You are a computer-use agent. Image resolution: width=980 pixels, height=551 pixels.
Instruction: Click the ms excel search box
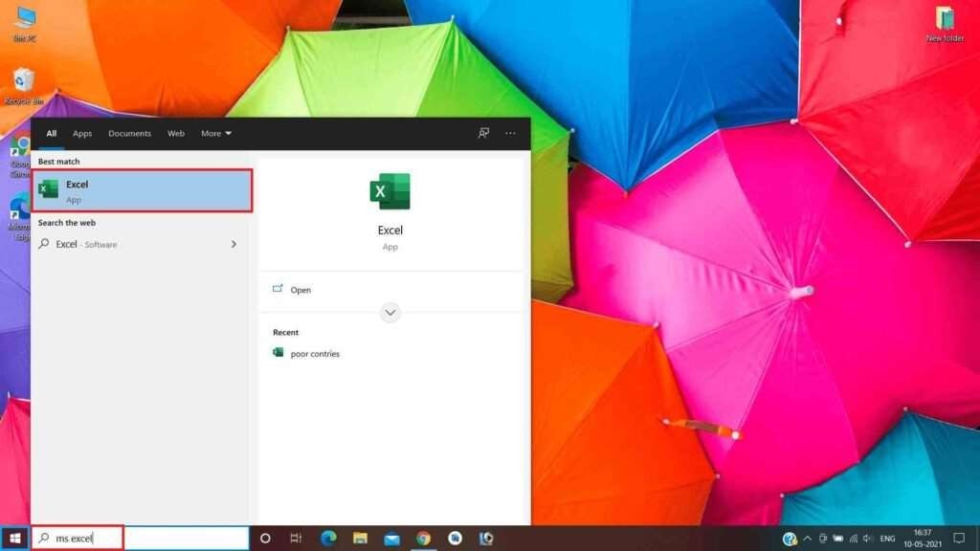141,538
